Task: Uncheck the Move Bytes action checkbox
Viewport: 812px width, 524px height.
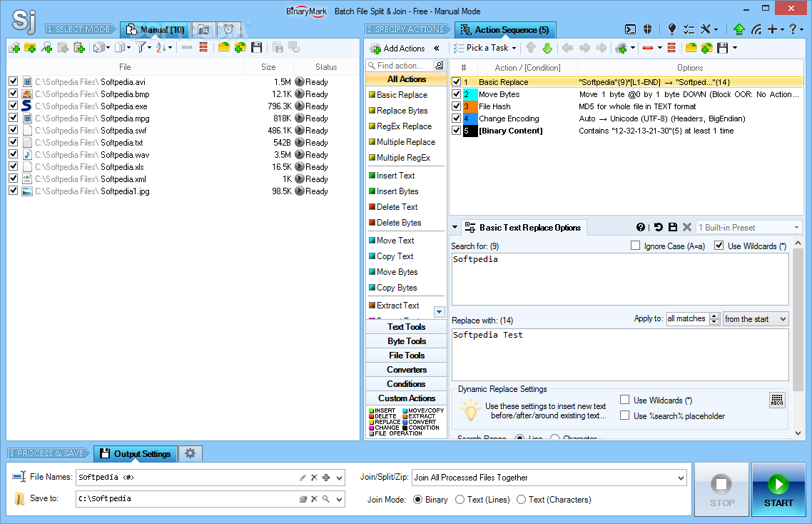Action: point(456,94)
